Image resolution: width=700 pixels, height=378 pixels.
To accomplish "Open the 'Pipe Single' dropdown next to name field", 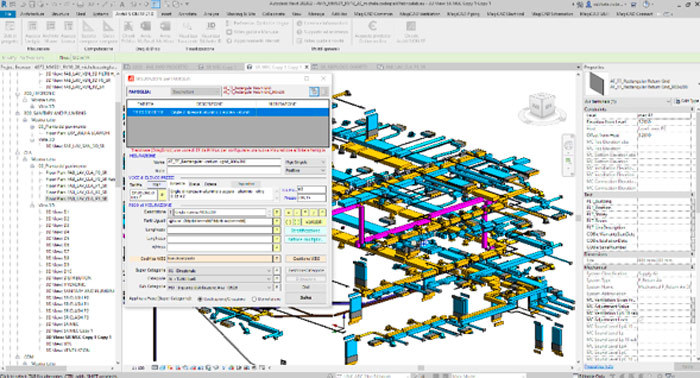I will pos(305,162).
